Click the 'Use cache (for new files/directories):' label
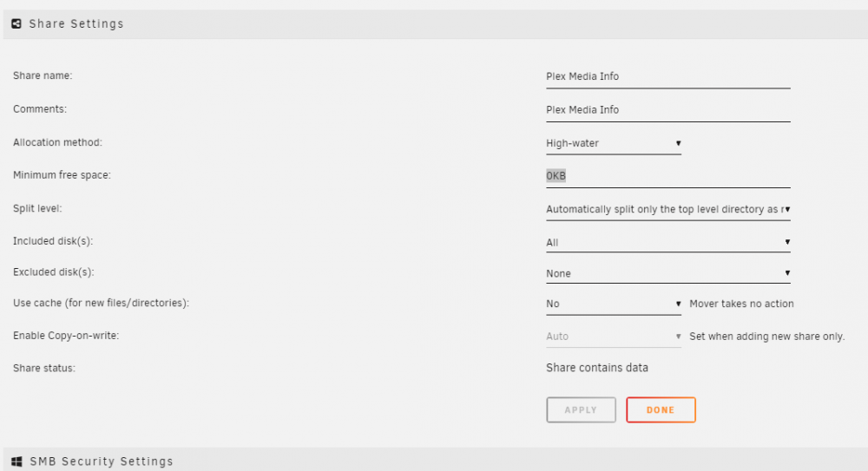 coord(102,303)
